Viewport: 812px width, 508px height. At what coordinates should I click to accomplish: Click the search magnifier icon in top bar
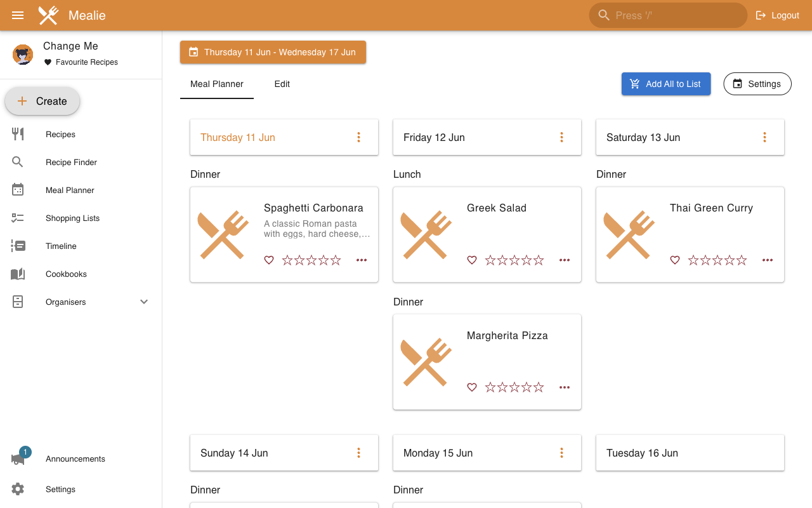click(x=604, y=15)
